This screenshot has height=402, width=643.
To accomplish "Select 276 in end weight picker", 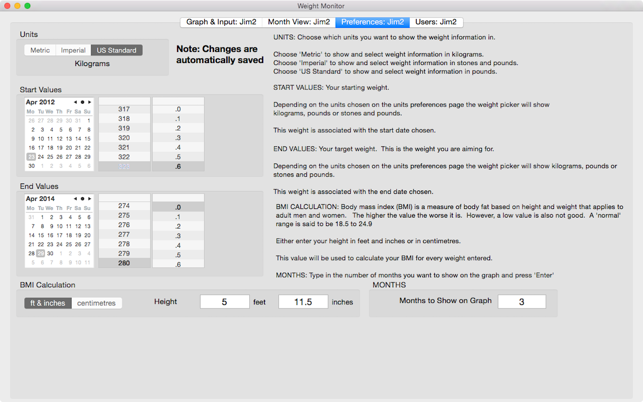I will pos(124,225).
